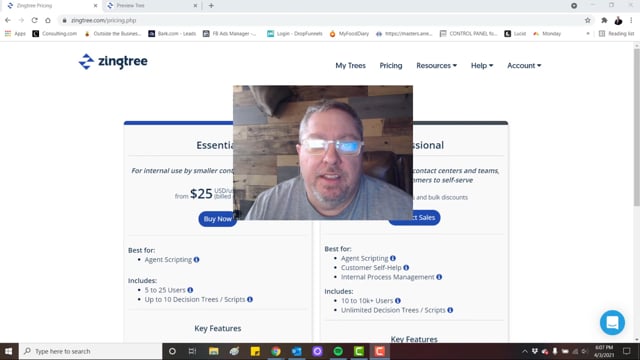Open the browser extensions puzzle icon
Screen dimensions: 640x360
tap(604, 20)
